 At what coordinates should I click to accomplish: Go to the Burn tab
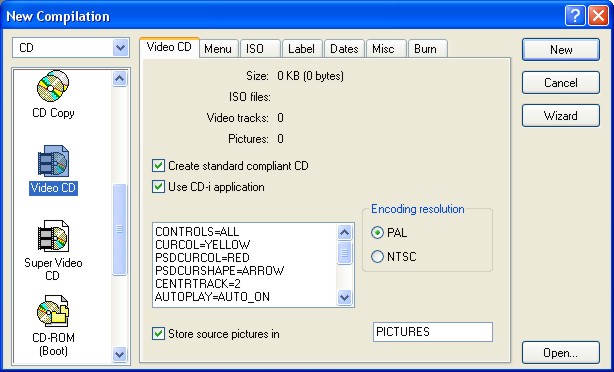pos(427,49)
